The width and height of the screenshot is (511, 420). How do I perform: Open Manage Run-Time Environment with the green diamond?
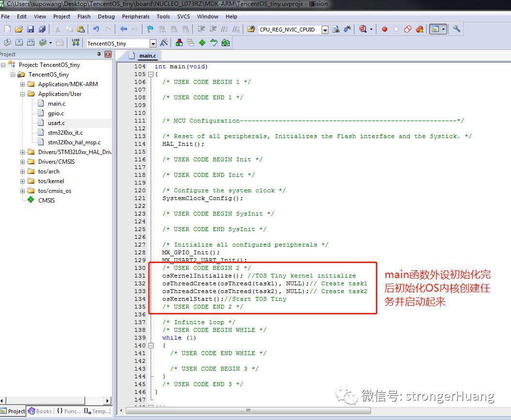202,42
